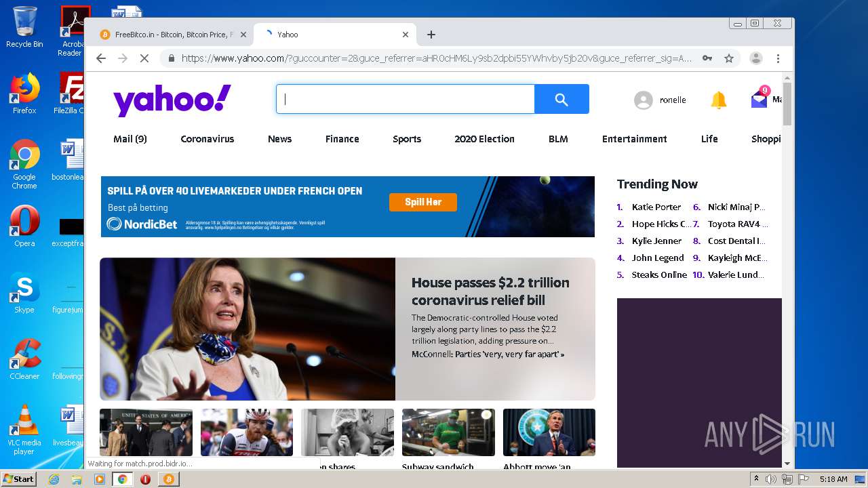Open the Entertainment navigation item

(x=635, y=139)
